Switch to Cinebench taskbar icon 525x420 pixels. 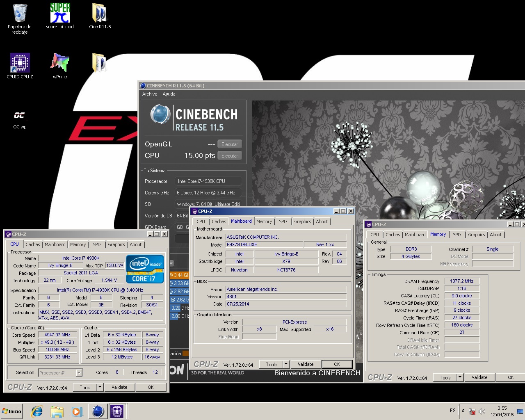point(98,411)
